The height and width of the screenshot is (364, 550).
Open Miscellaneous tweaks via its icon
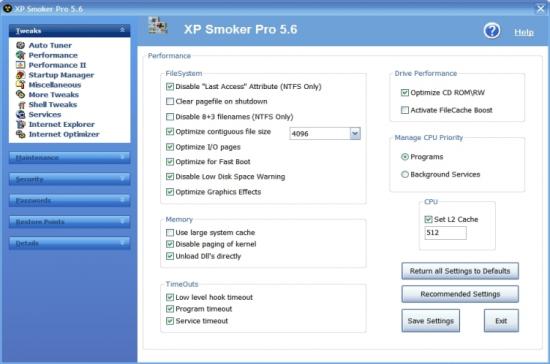21,85
